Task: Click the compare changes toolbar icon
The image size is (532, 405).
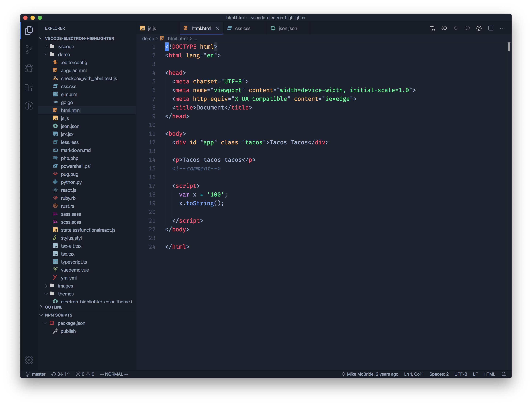Action: (x=432, y=28)
